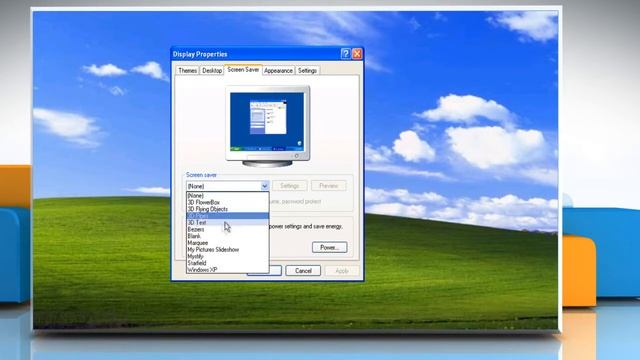The width and height of the screenshot is (640, 360).
Task: Click the Help question mark button in title bar
Action: click(x=345, y=54)
